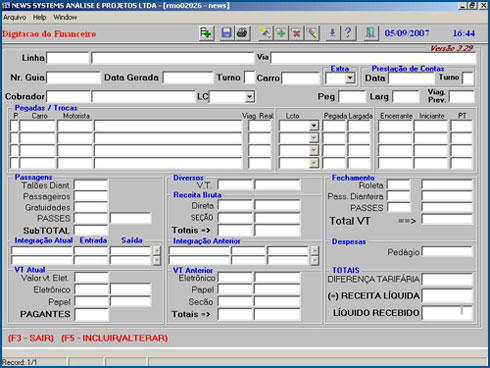Click the first-row Motorista name field
The image size is (490, 368).
168,126
